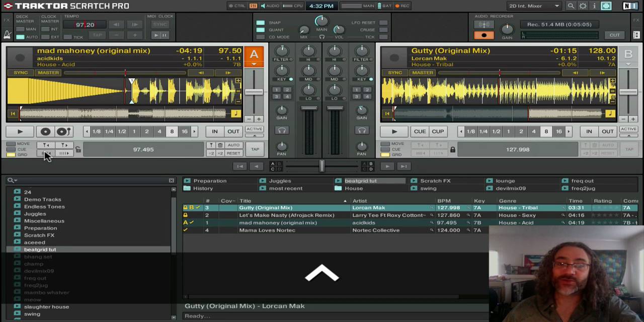Jump to start of deck B track
Screen dimensions: 644x322
[387, 114]
